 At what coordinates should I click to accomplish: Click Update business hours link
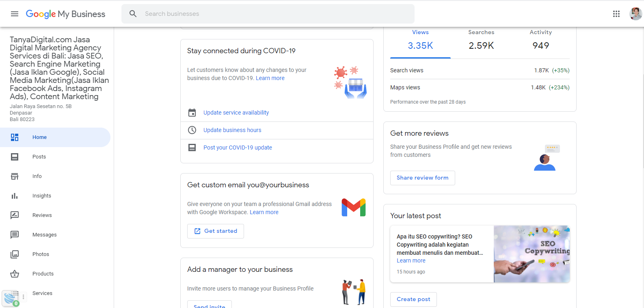232,130
